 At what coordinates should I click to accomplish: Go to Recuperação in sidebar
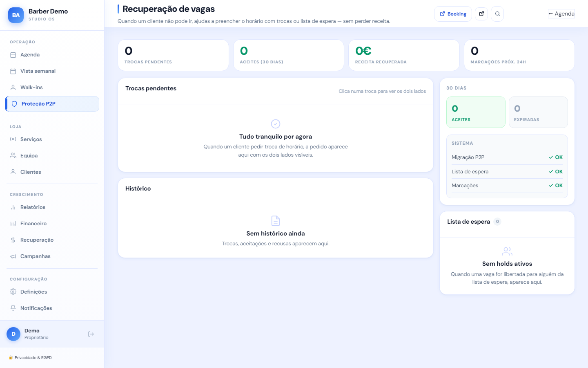(x=52, y=240)
